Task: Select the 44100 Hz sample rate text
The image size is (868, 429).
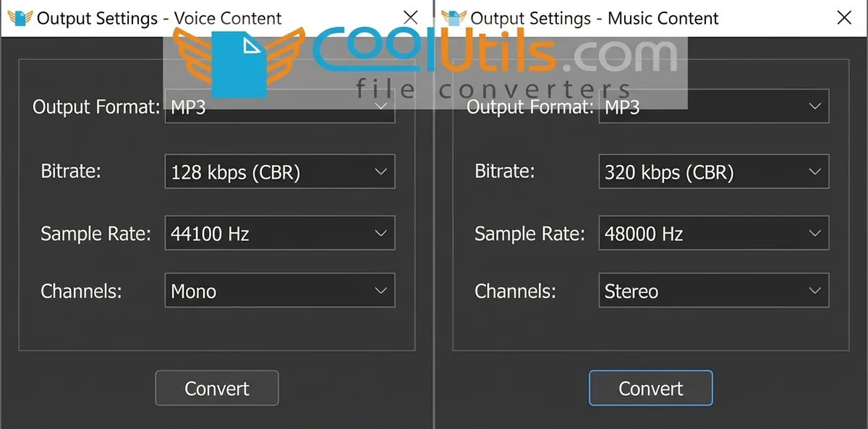Action: pyautogui.click(x=210, y=233)
